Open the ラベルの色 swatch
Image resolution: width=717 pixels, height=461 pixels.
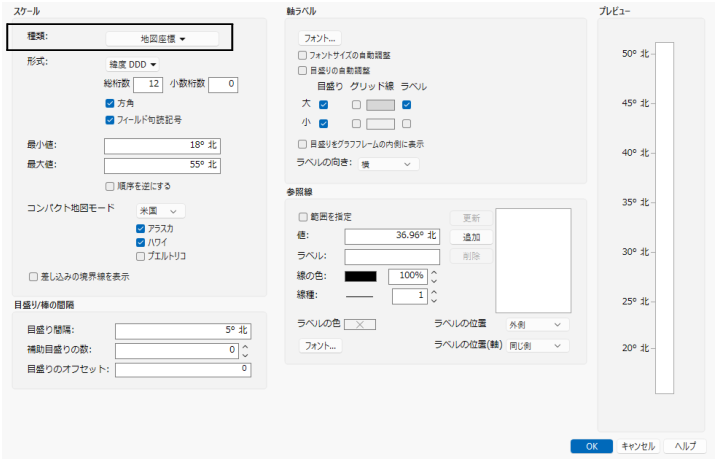tap(360, 325)
